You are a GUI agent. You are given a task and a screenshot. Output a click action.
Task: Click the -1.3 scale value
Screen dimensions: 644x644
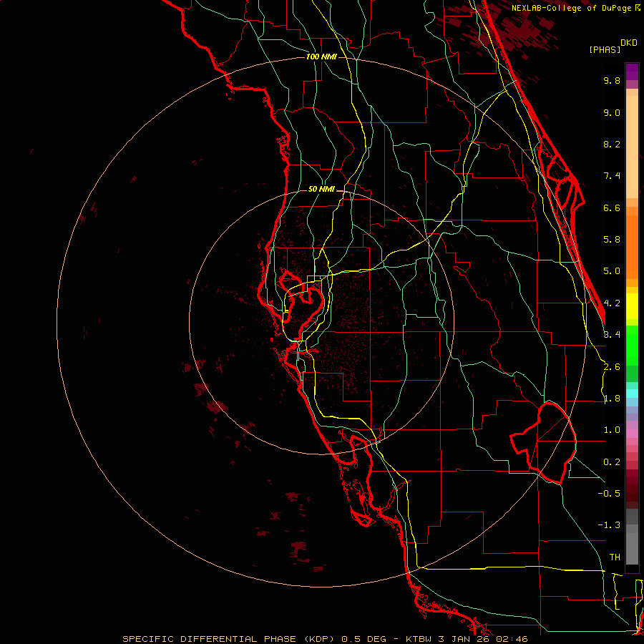[x=609, y=525]
